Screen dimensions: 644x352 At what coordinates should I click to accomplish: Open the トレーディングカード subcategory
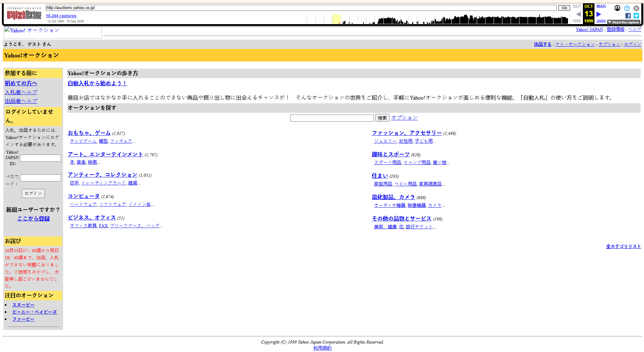(103, 183)
